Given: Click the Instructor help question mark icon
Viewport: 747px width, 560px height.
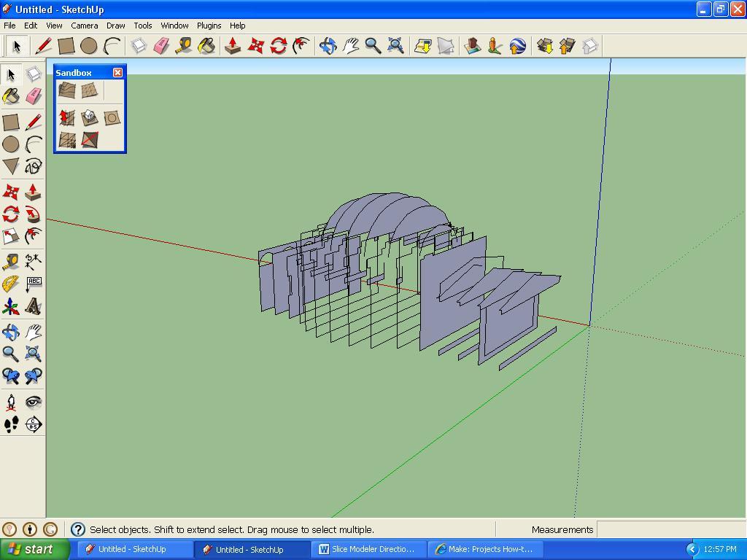Looking at the screenshot, I should [x=78, y=529].
